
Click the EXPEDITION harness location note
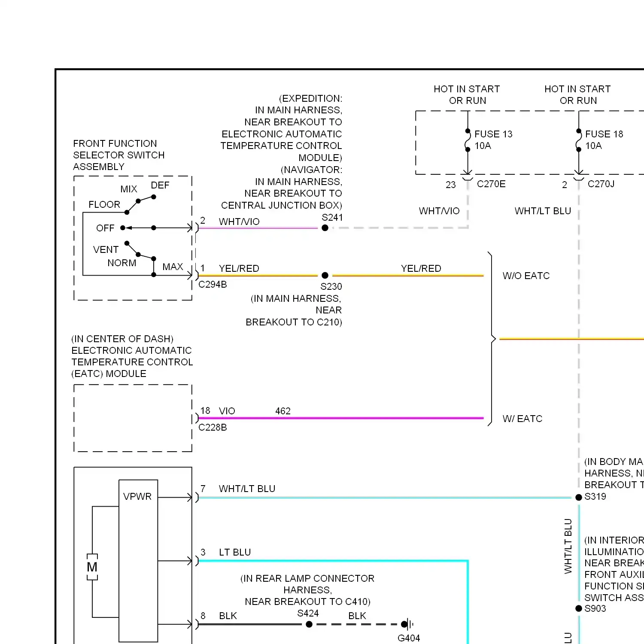(281, 128)
